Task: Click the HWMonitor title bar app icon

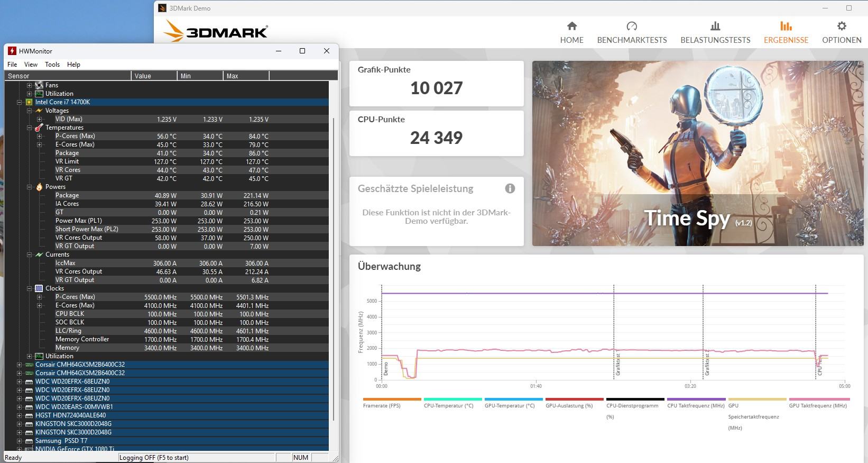Action: (x=12, y=51)
